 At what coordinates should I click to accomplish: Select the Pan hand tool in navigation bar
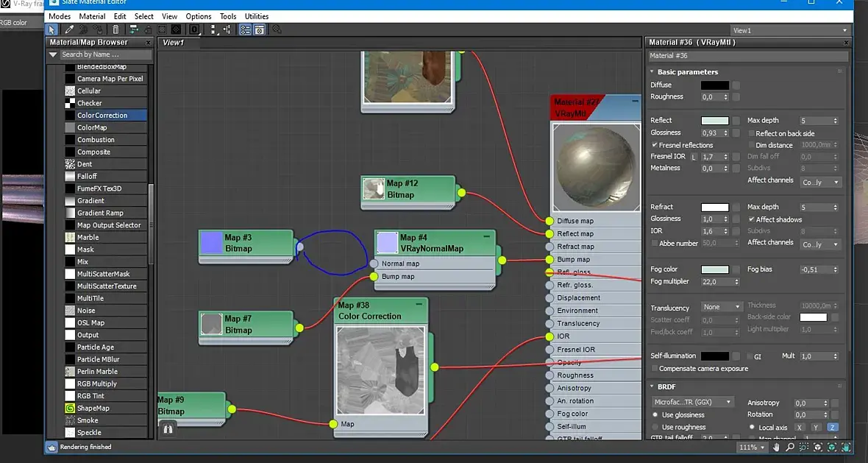[776, 447]
